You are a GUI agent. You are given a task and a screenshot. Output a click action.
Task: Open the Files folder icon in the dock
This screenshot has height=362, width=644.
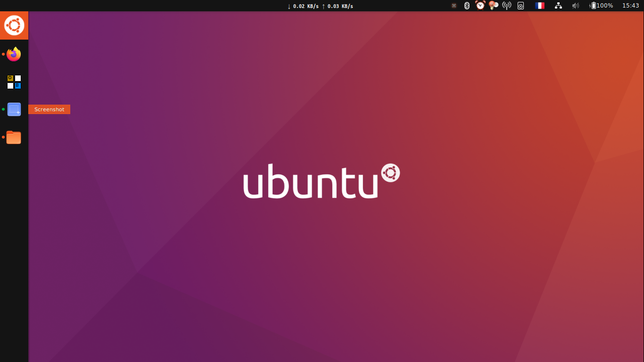(14, 137)
